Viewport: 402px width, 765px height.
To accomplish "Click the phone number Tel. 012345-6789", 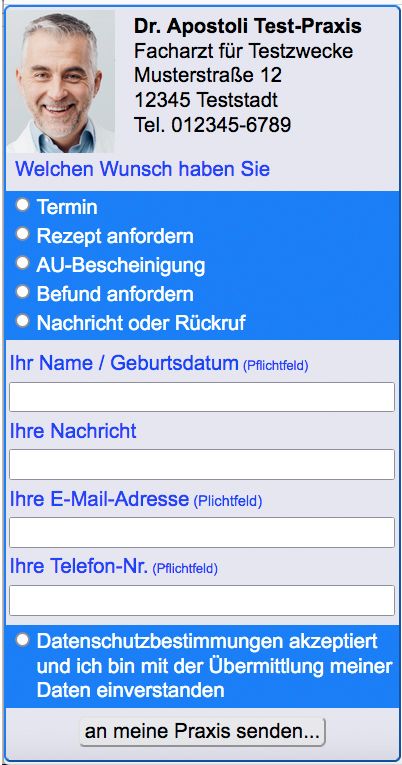I will (x=213, y=125).
